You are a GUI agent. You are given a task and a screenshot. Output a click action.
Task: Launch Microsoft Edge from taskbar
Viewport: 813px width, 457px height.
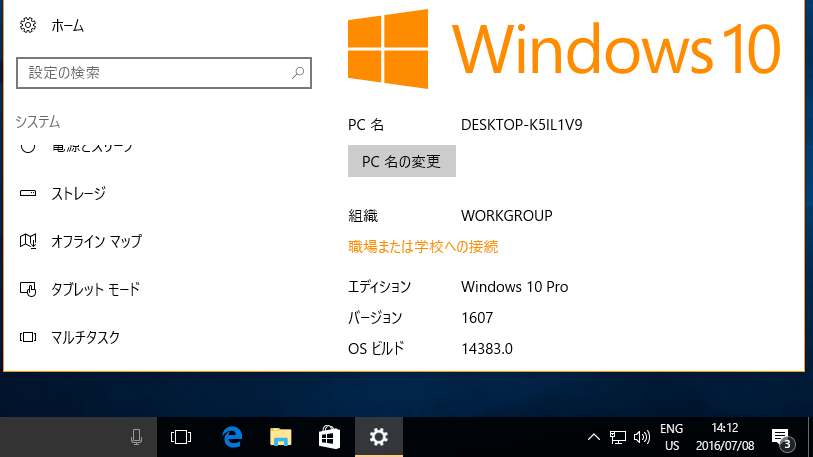pos(232,437)
